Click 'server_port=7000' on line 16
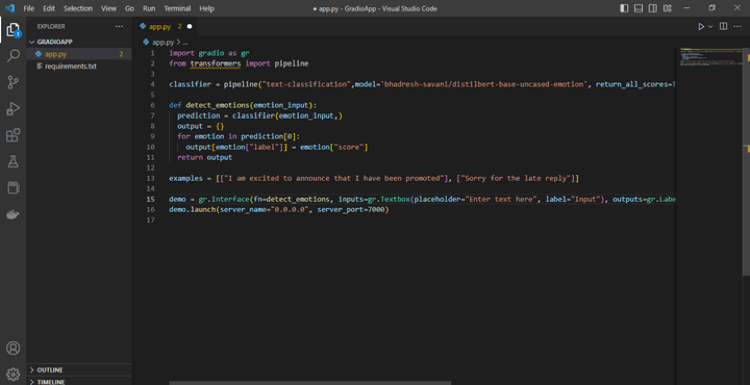This screenshot has width=750, height=385. (x=352, y=209)
